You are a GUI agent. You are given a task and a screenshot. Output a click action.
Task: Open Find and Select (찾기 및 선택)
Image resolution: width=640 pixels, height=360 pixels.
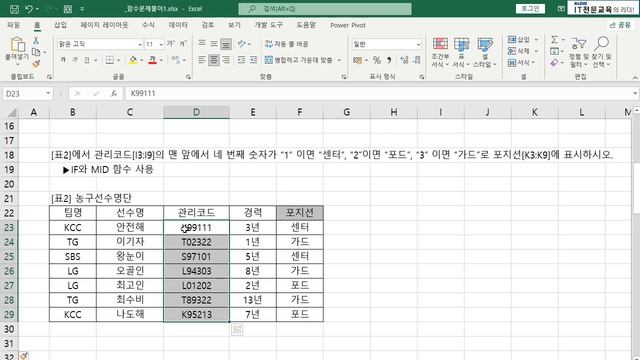pos(602,52)
